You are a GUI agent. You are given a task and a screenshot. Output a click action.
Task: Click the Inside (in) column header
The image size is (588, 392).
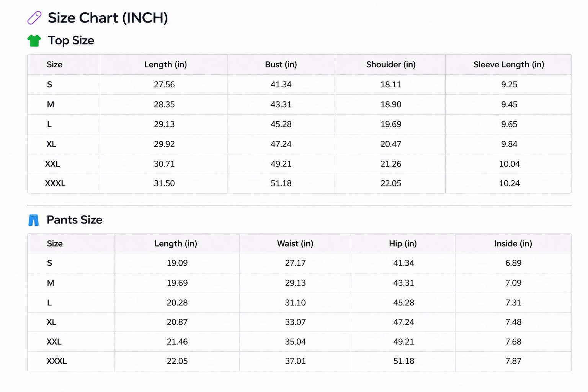click(513, 244)
